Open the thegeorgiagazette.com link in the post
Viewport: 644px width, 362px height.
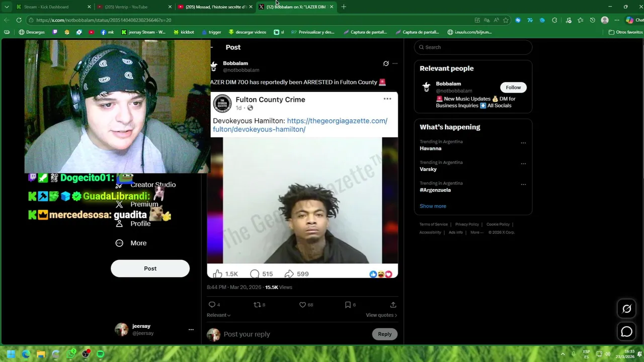coord(300,125)
